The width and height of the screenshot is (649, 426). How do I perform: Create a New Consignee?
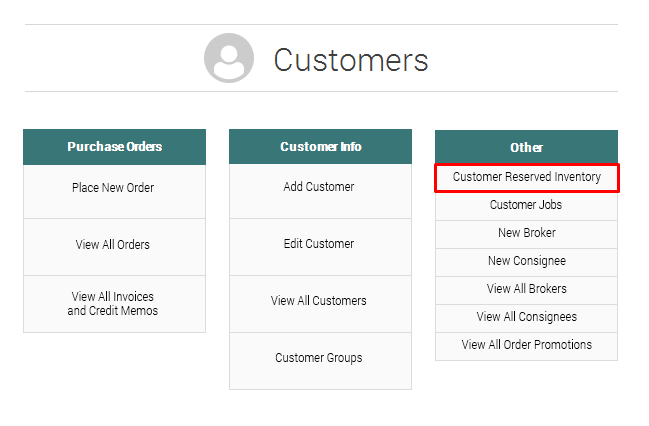pyautogui.click(x=526, y=261)
